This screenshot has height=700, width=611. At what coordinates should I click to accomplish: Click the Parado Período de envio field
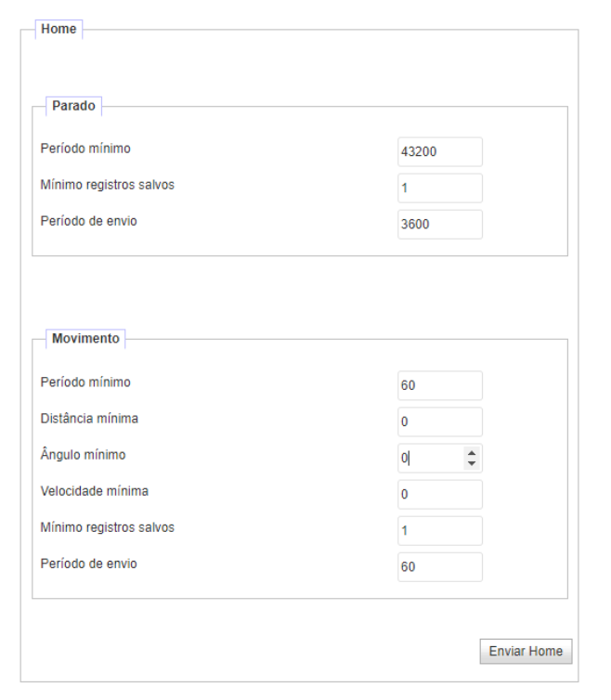pyautogui.click(x=440, y=224)
